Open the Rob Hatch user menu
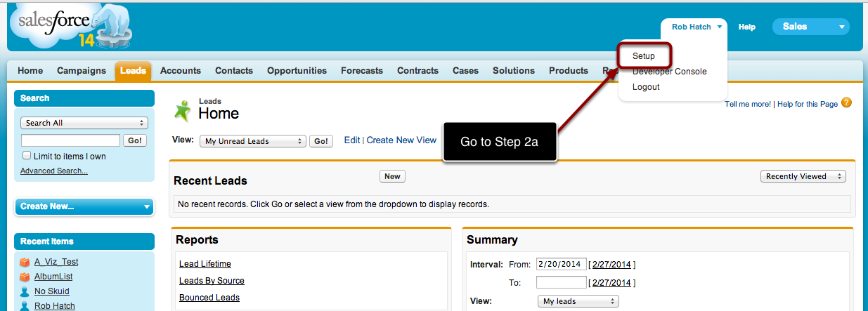The height and width of the screenshot is (311, 868). click(697, 27)
